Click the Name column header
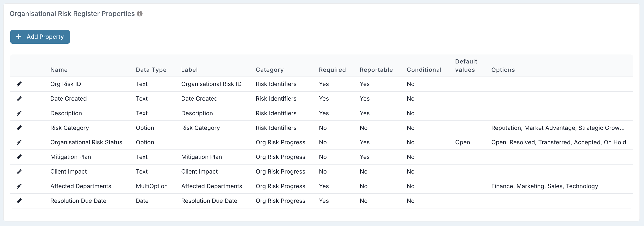The width and height of the screenshot is (644, 226). (x=59, y=70)
